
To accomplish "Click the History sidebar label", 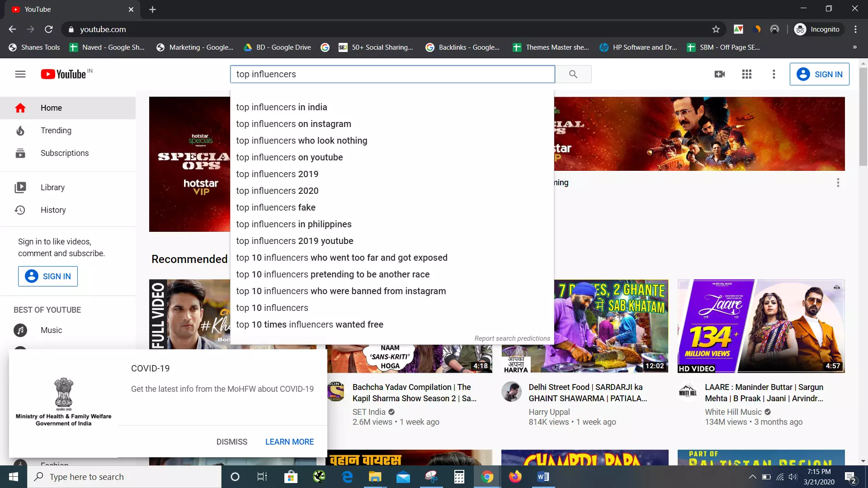I will (53, 210).
